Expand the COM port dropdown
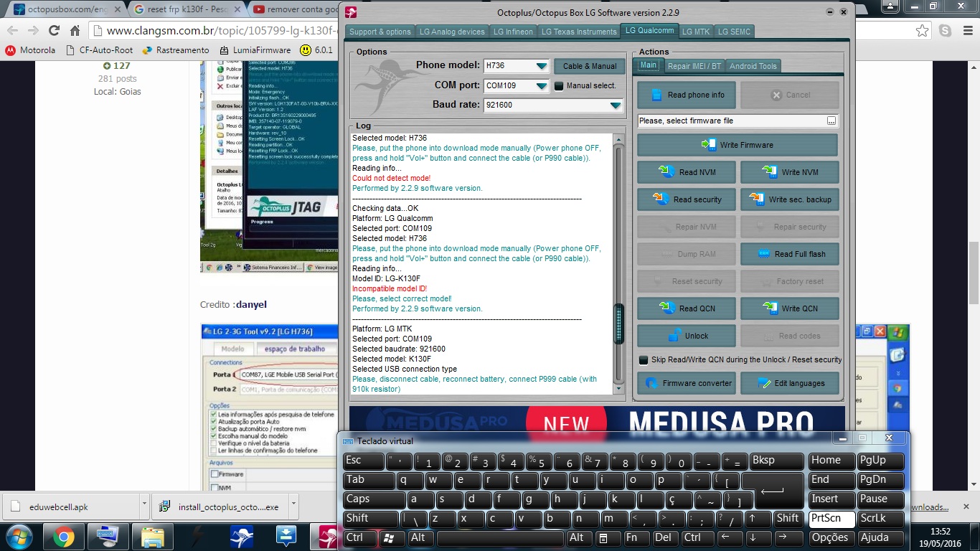Image resolution: width=980 pixels, height=551 pixels. [542, 86]
